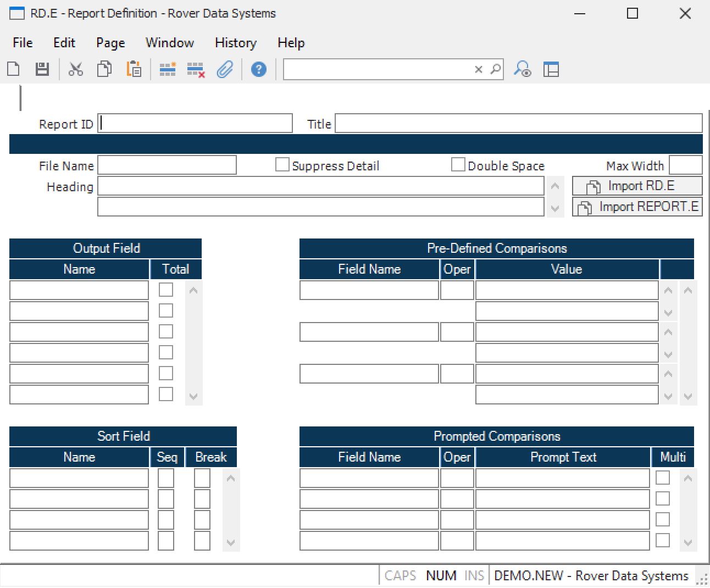Click the Insert row toolbar icon
The width and height of the screenshot is (710, 588).
coord(167,69)
